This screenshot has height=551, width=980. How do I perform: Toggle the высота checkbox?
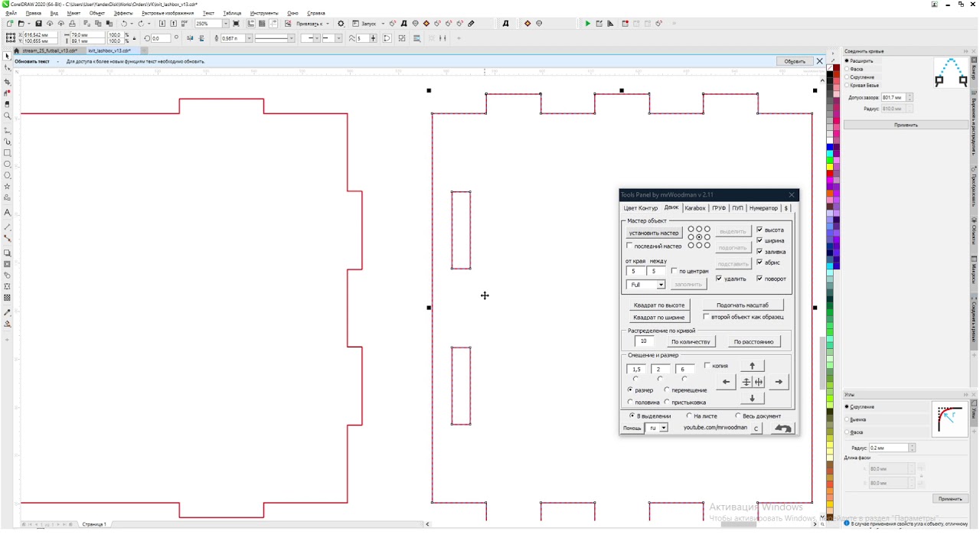pyautogui.click(x=759, y=230)
